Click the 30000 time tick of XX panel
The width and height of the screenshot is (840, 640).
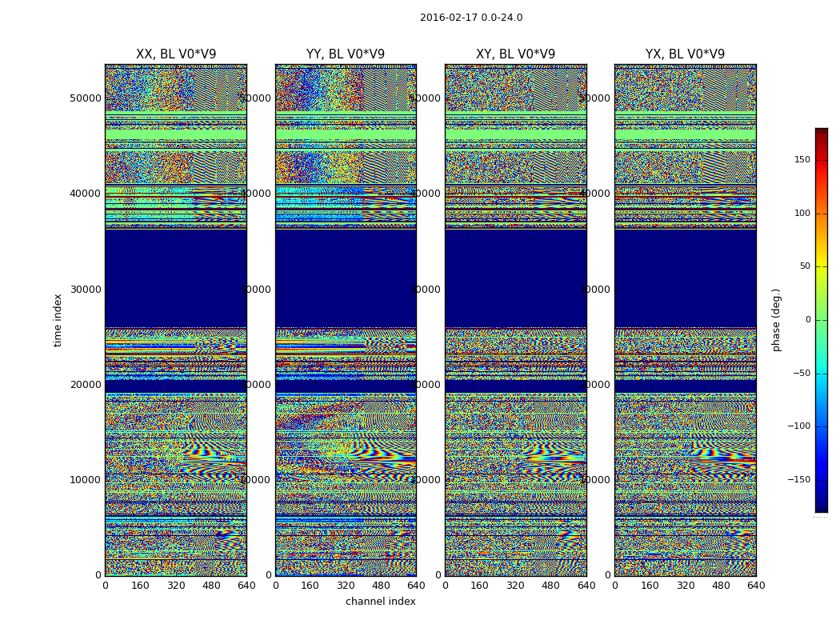coord(85,290)
